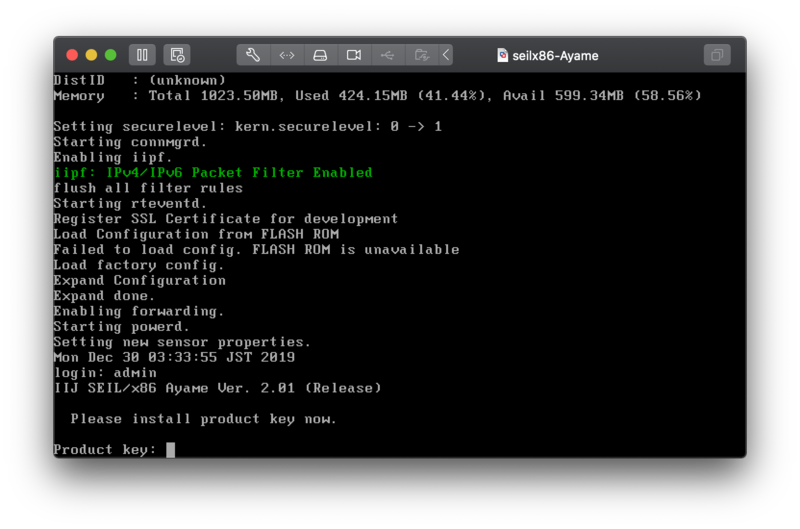
Task: Click 'Setting new sensor properties.' line
Action: click(182, 342)
